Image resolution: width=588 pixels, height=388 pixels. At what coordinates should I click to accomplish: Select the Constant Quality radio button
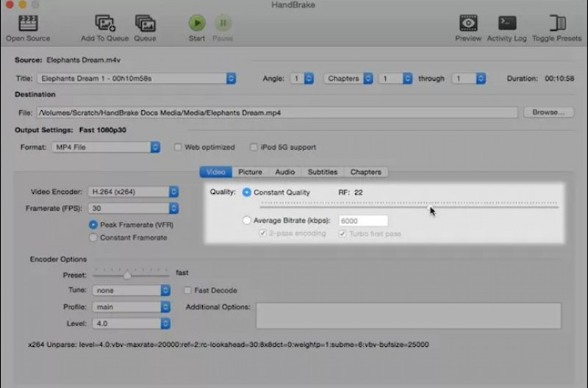click(246, 193)
